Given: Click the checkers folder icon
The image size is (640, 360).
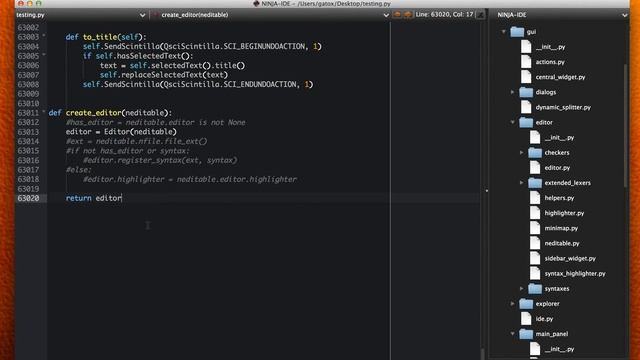Looking at the screenshot, I should [x=535, y=152].
